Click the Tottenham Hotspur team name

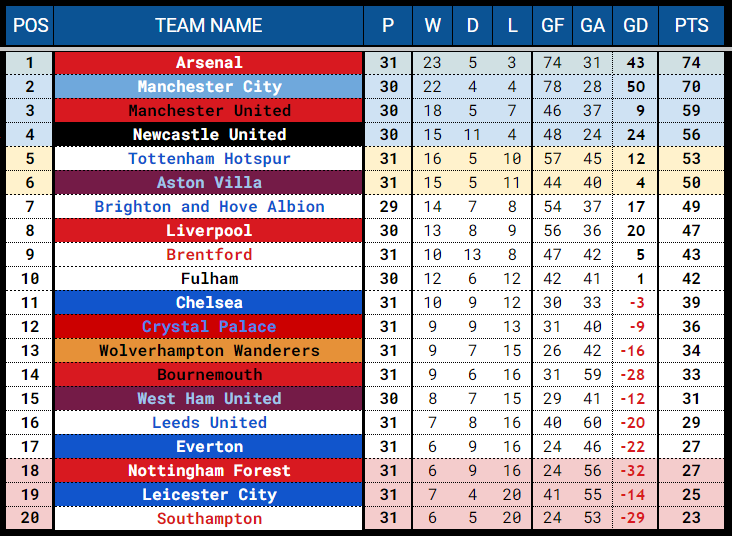tap(209, 159)
